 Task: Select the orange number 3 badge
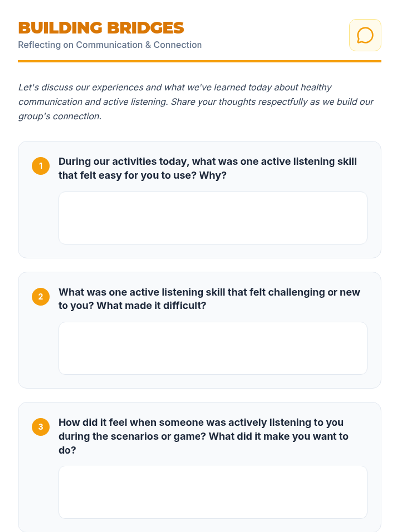pos(41,427)
